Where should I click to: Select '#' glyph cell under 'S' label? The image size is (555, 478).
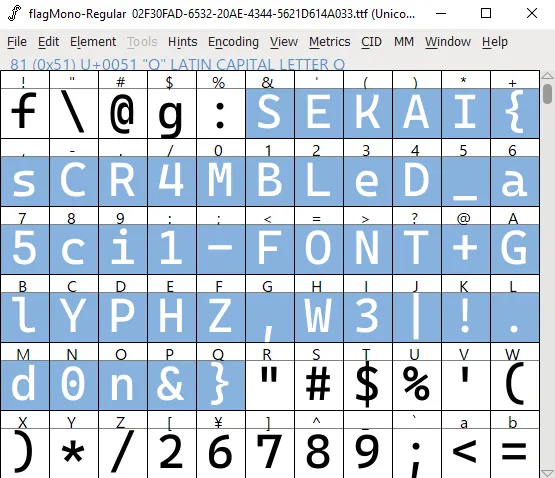point(319,385)
